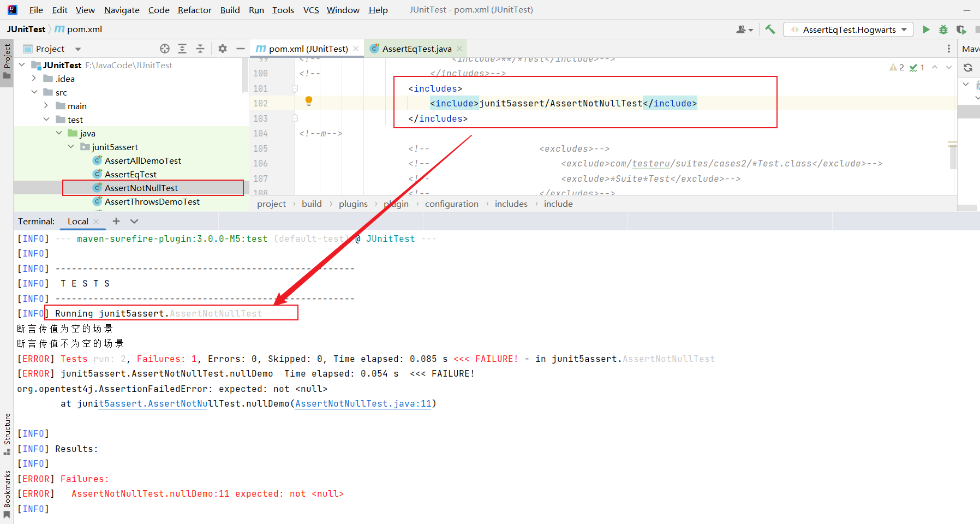Select AssertThrowsDemoTest in the project tree
Image resolution: width=980 pixels, height=524 pixels.
[x=152, y=201]
